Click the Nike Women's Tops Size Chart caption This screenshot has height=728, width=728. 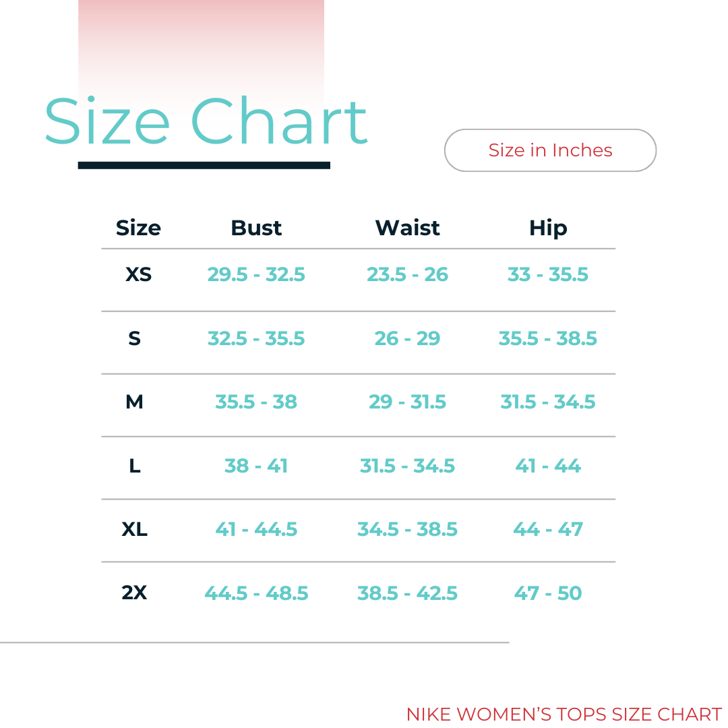[564, 715]
